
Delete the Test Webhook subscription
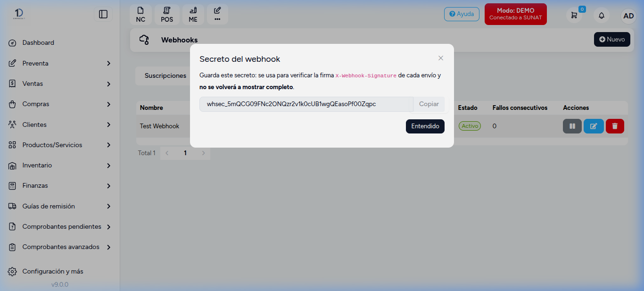(x=615, y=126)
